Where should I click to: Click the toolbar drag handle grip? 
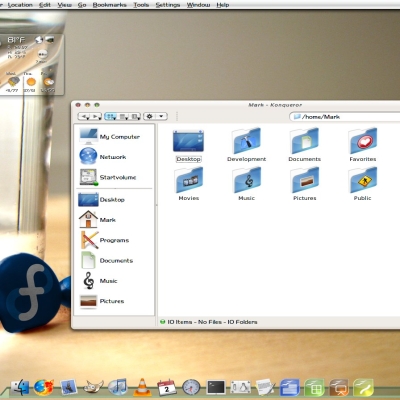[177, 116]
